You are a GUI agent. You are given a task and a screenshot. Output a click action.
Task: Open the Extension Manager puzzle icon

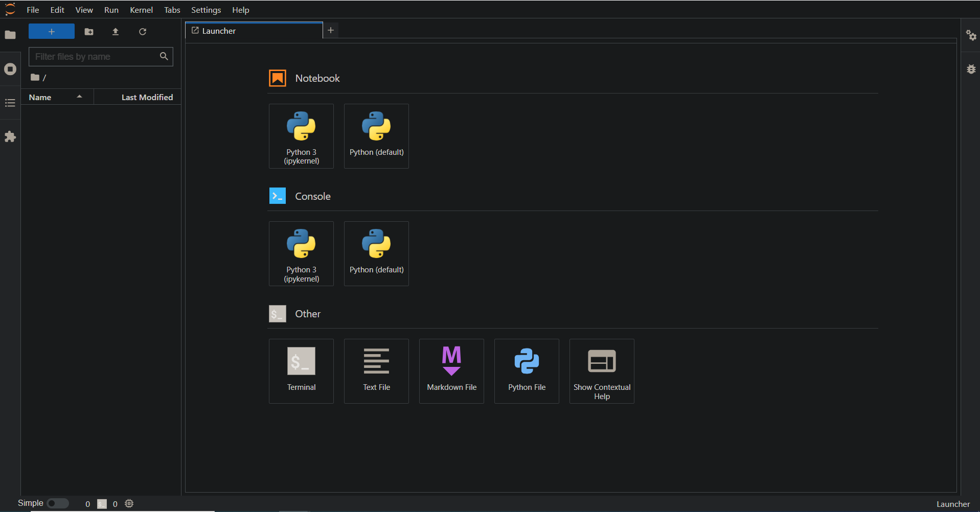[10, 137]
